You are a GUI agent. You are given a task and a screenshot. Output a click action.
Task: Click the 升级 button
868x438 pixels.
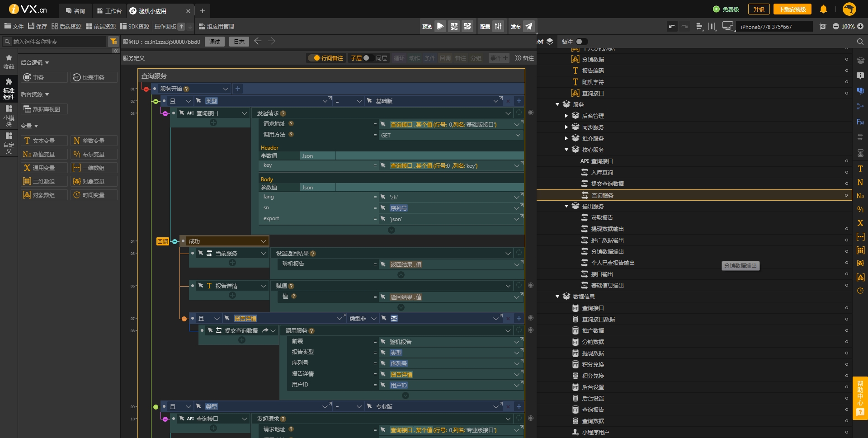[759, 9]
